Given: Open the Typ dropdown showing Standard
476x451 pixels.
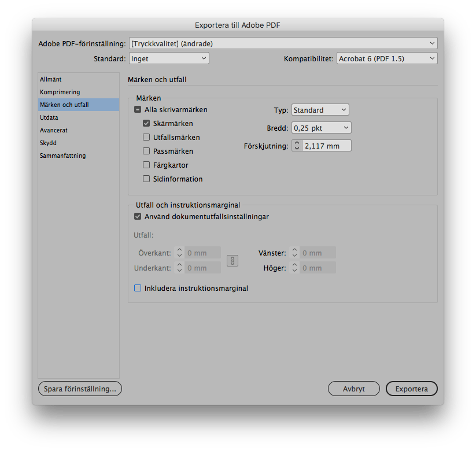Looking at the screenshot, I should 320,110.
